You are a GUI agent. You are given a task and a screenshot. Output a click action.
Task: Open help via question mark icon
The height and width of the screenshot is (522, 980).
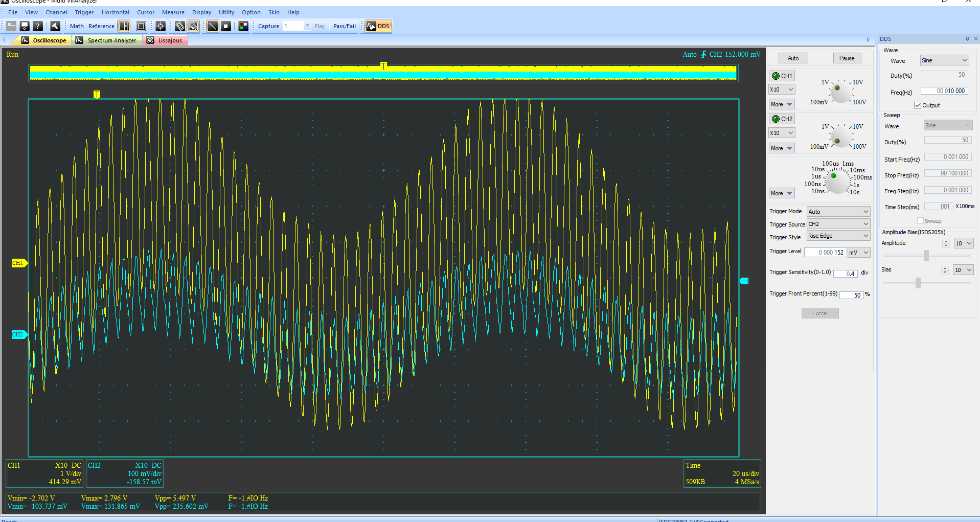click(38, 26)
